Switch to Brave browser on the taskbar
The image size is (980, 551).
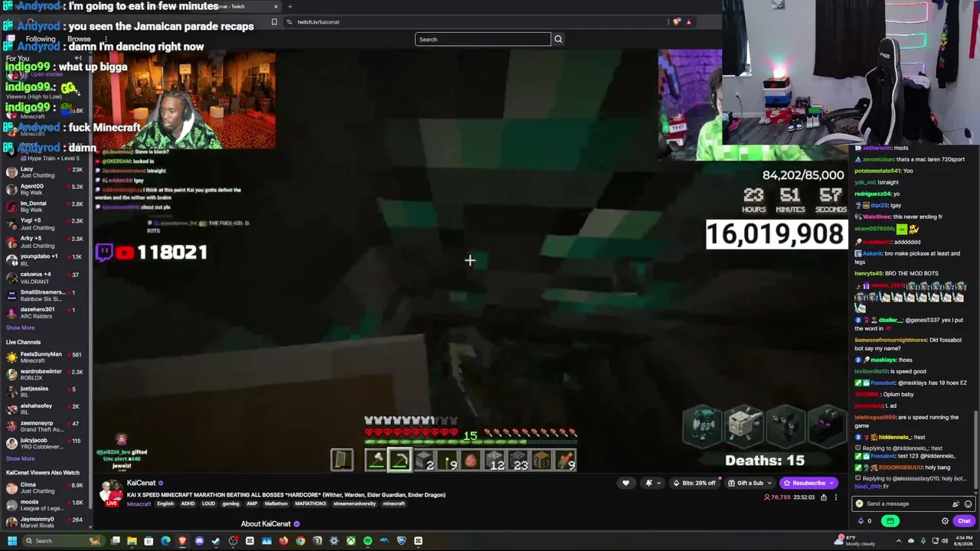[x=182, y=541]
